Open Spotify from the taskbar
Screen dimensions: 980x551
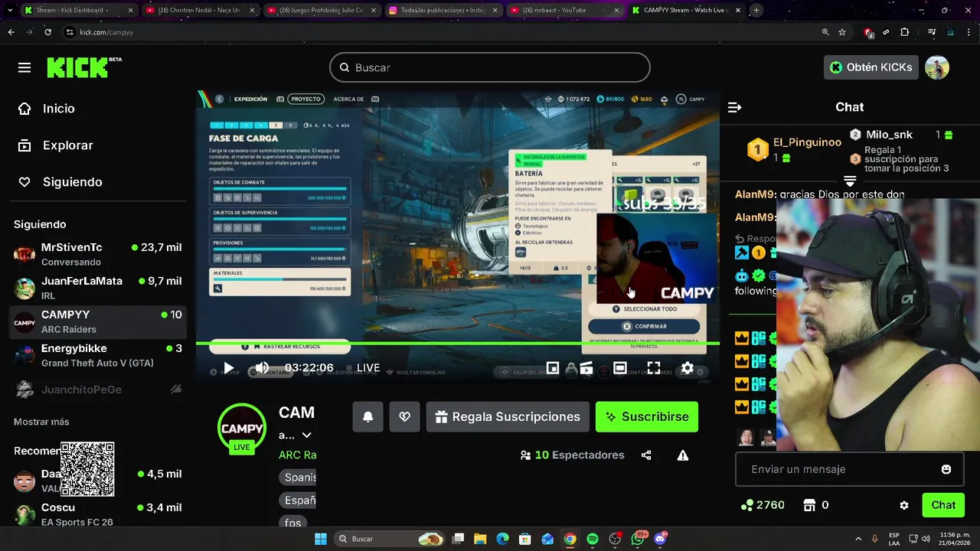point(593,539)
